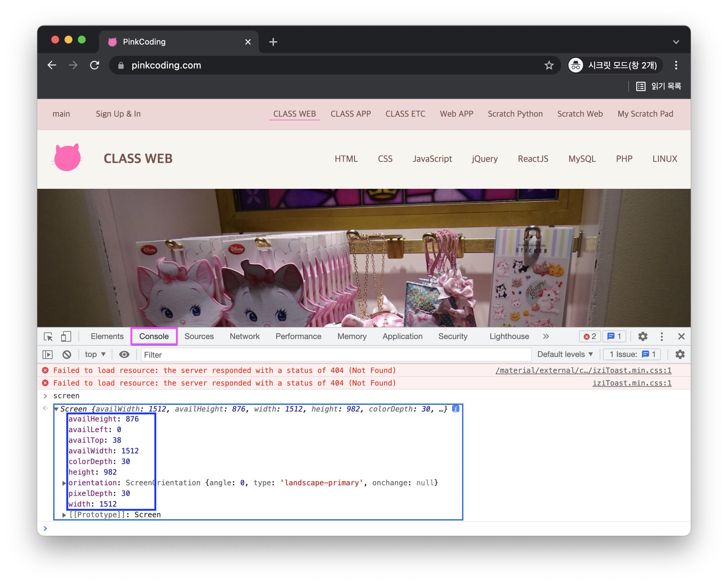Open the Web APP menu item
Screen dimensions: 728x585
[456, 114]
